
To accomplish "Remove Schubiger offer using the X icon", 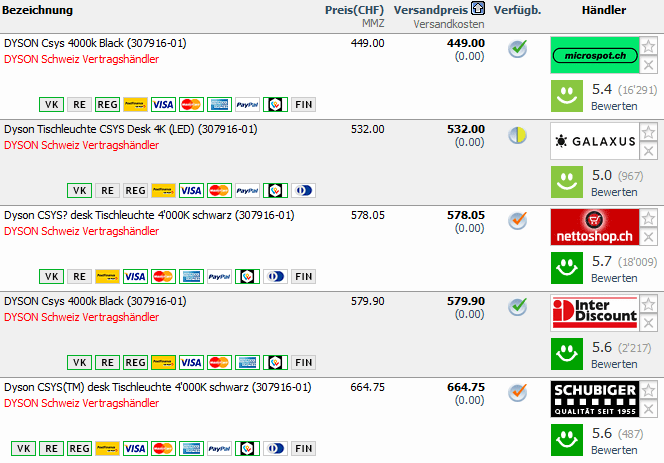I will click(x=649, y=408).
